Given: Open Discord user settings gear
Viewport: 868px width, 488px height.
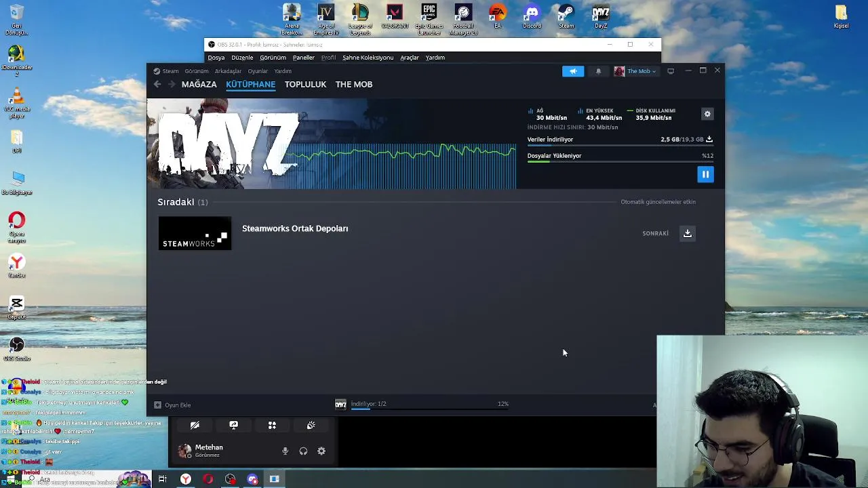Looking at the screenshot, I should pos(321,451).
